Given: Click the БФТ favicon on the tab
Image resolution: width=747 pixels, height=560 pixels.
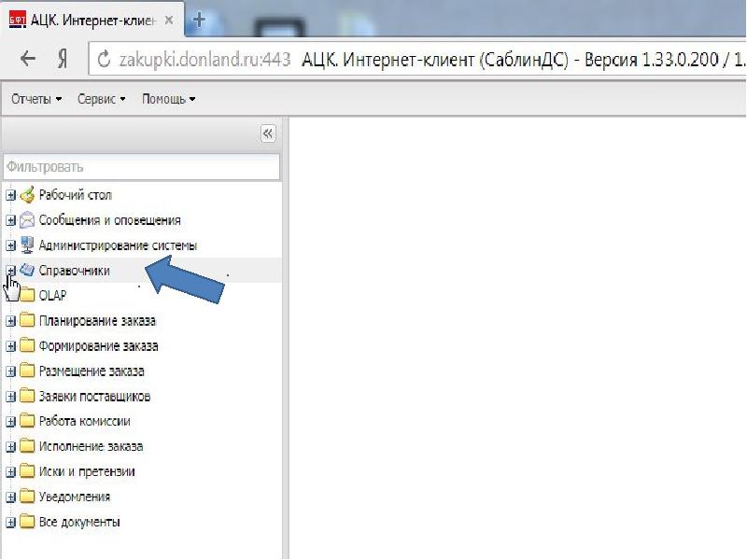Looking at the screenshot, I should click(18, 21).
